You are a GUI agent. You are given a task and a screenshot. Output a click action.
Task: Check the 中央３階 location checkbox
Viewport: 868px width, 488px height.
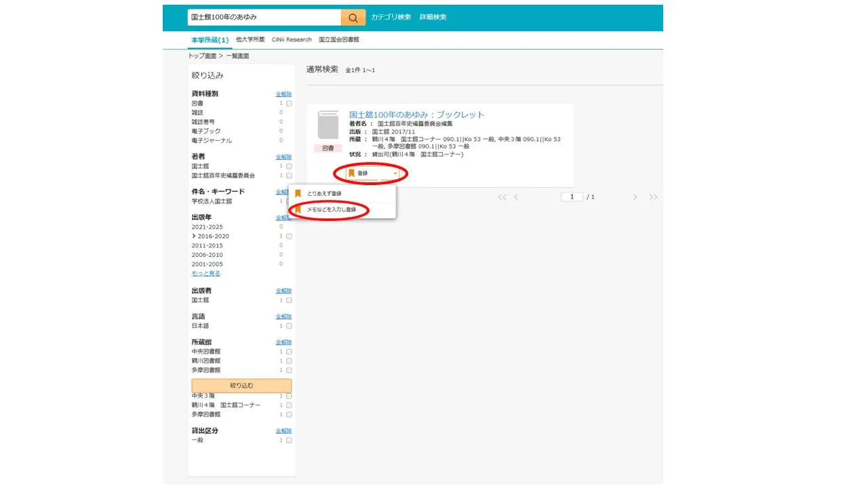click(x=289, y=396)
